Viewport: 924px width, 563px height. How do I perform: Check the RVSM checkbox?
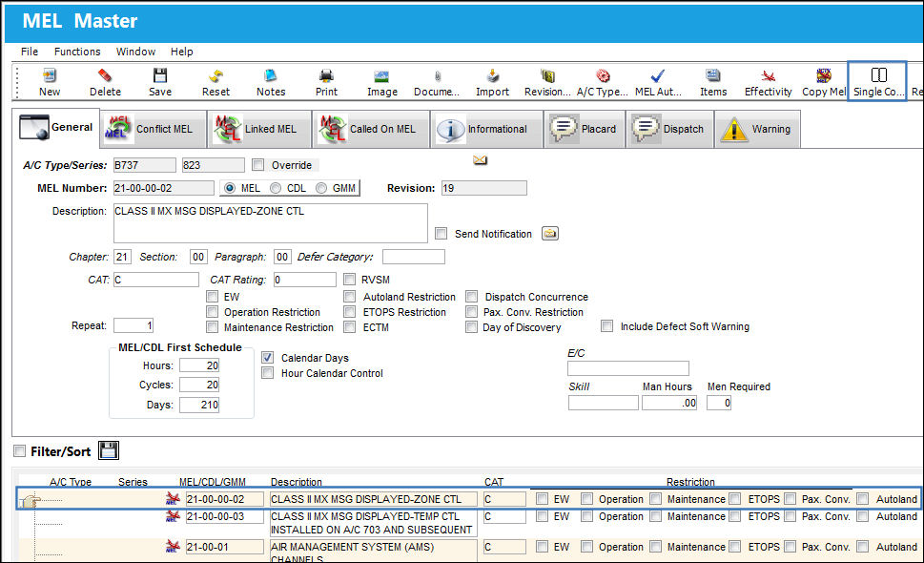(349, 280)
